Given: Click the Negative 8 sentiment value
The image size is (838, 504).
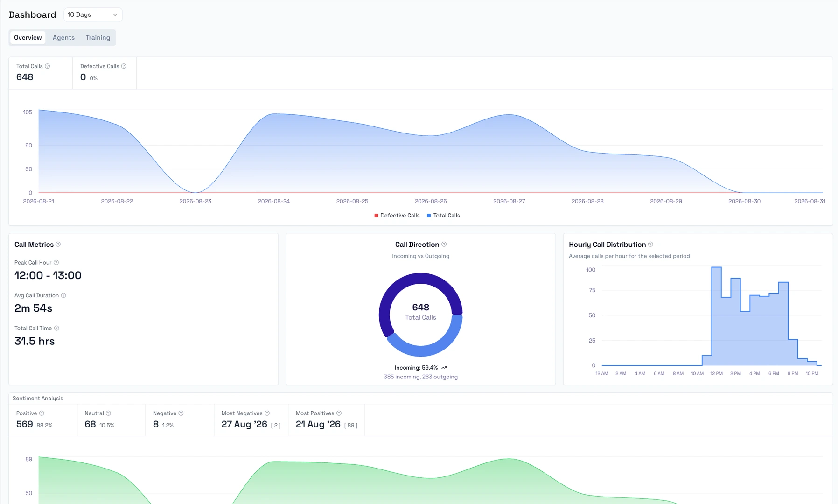Looking at the screenshot, I should (x=156, y=424).
